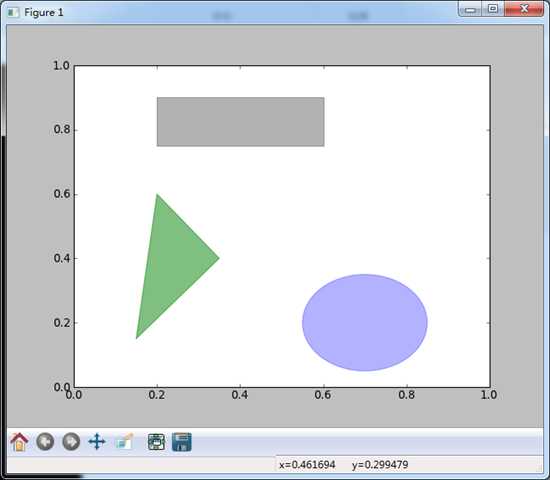Image resolution: width=550 pixels, height=480 pixels.
Task: Close the Figure 1 window
Action: [524, 9]
